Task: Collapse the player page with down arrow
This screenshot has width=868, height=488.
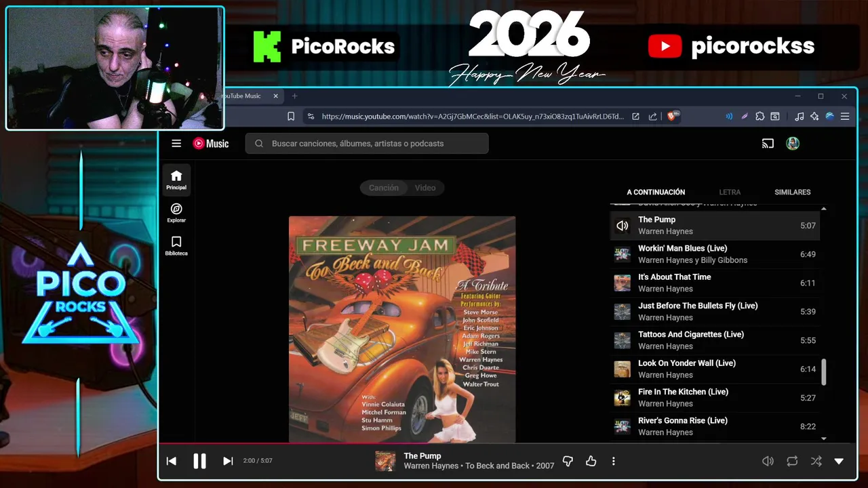Action: [x=839, y=461]
